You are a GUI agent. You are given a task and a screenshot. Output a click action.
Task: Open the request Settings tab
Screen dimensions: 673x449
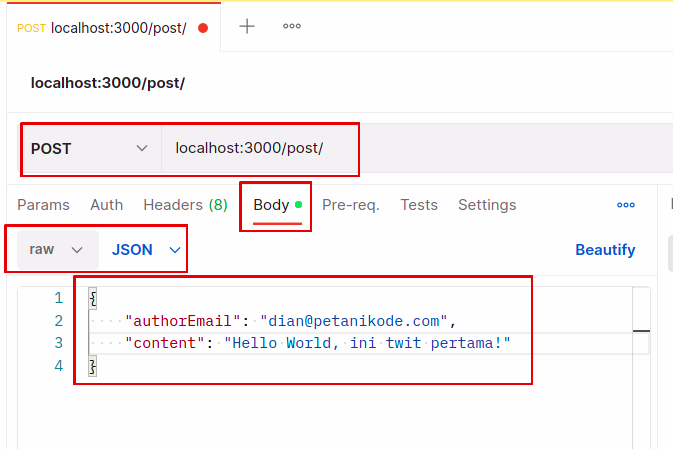coord(487,205)
